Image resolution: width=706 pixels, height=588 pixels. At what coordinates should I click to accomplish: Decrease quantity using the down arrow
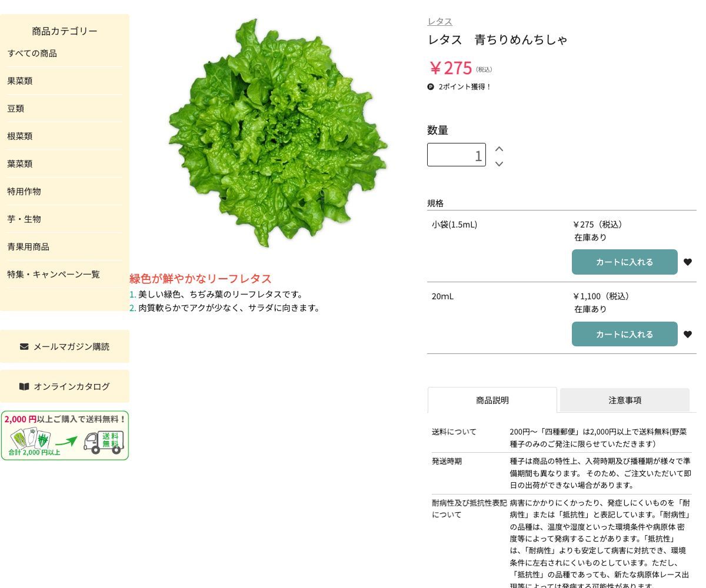tap(499, 165)
